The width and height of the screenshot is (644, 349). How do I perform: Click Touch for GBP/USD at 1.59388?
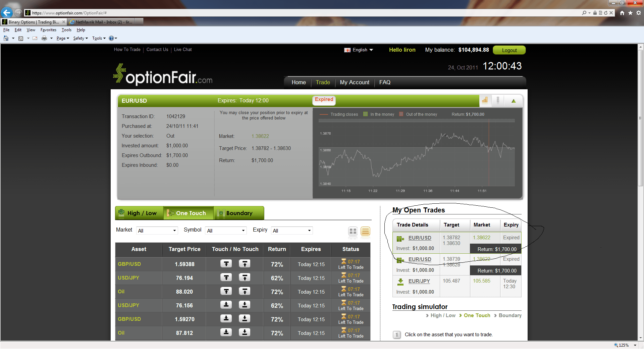pyautogui.click(x=226, y=264)
